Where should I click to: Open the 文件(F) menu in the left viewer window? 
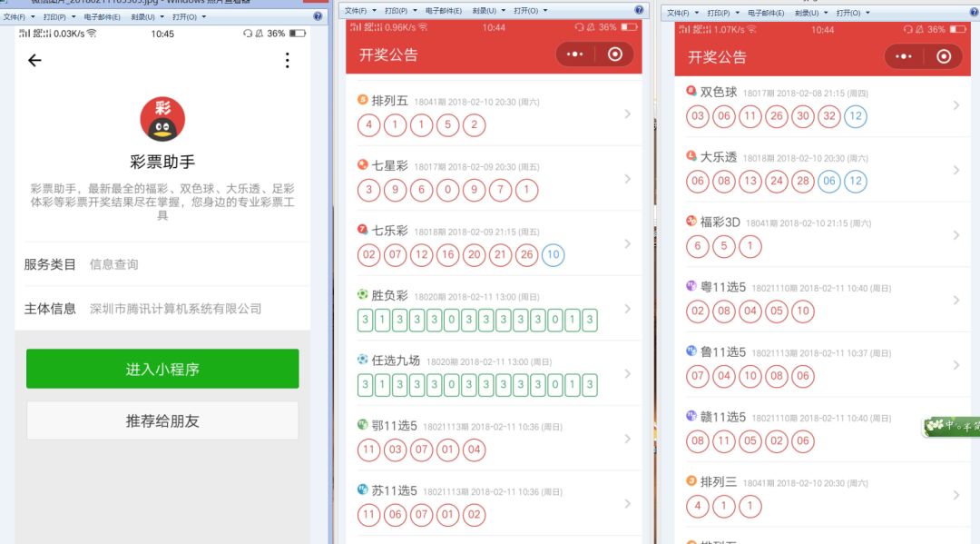(x=18, y=17)
